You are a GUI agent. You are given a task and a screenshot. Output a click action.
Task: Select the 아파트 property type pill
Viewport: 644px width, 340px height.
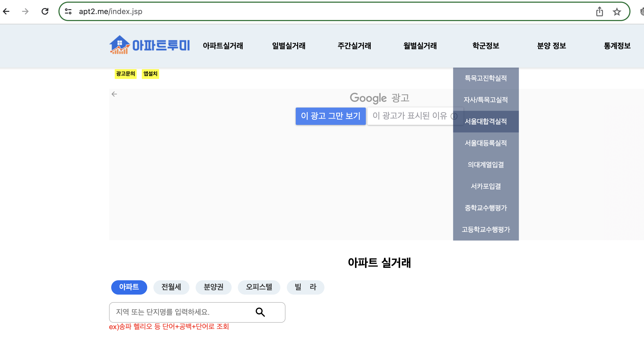tap(129, 287)
